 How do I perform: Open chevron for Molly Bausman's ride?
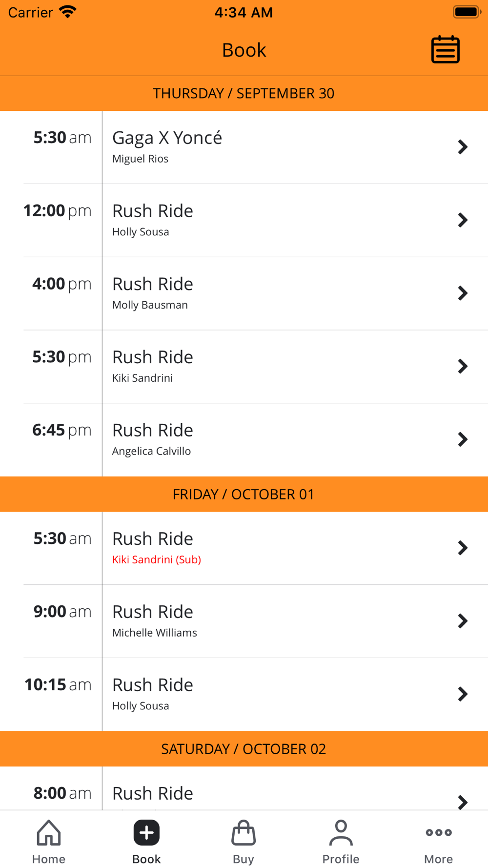[x=463, y=293]
